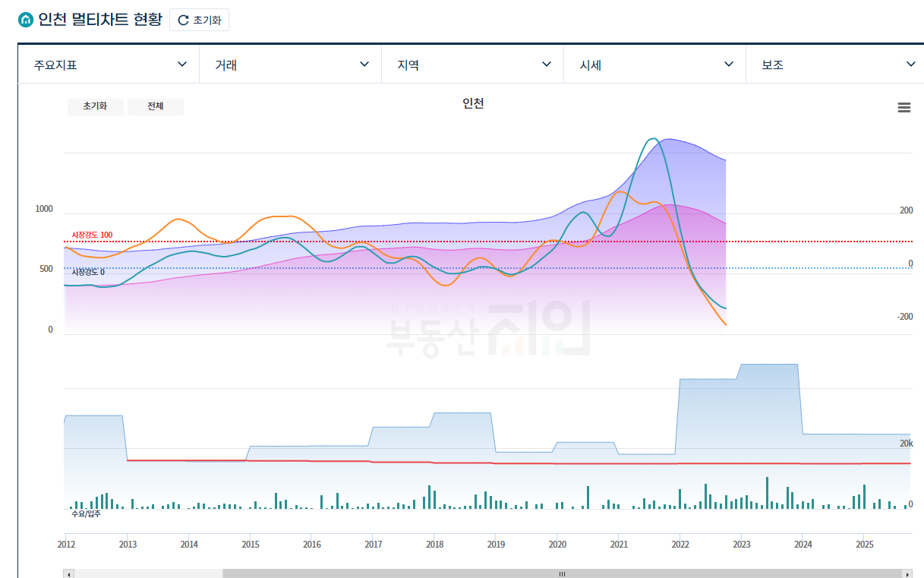Screen dimensions: 924x578
Task: Expand the 지역 dropdown
Action: pos(473,65)
